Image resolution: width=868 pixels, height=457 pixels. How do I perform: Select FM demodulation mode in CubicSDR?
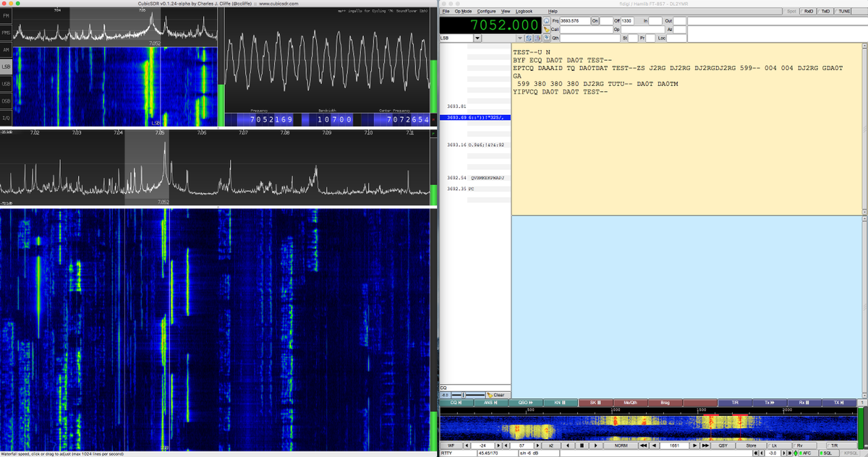click(x=6, y=16)
